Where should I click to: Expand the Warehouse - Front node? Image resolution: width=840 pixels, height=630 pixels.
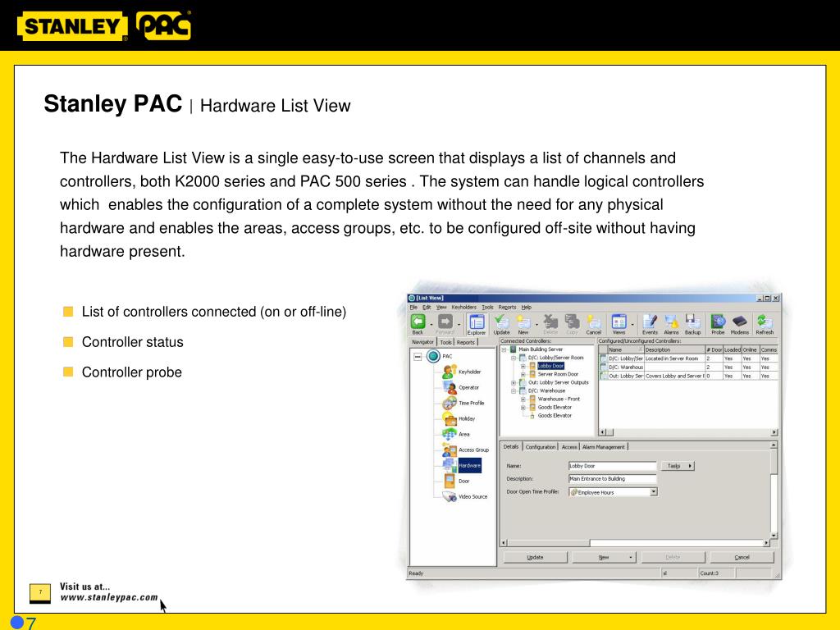click(x=523, y=399)
